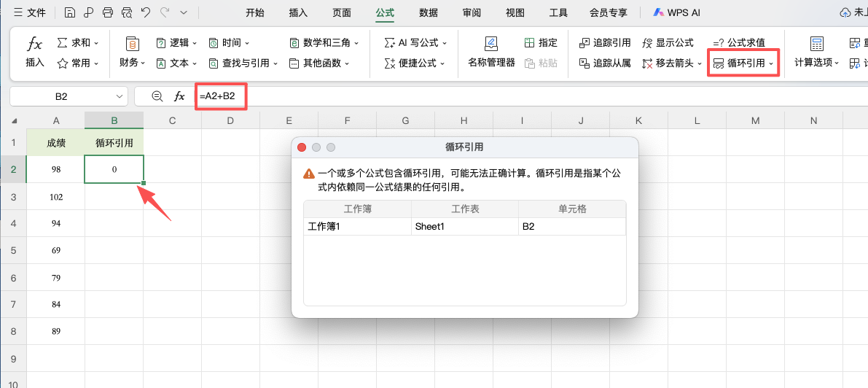The width and height of the screenshot is (868, 388).
Task: Switch to the 开始 tab
Action: coord(254,12)
